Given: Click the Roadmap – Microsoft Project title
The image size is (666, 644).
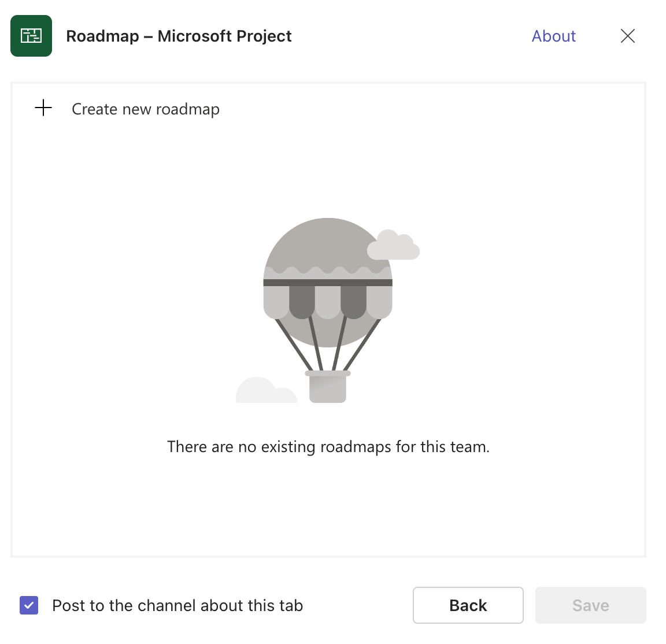Looking at the screenshot, I should 179,36.
